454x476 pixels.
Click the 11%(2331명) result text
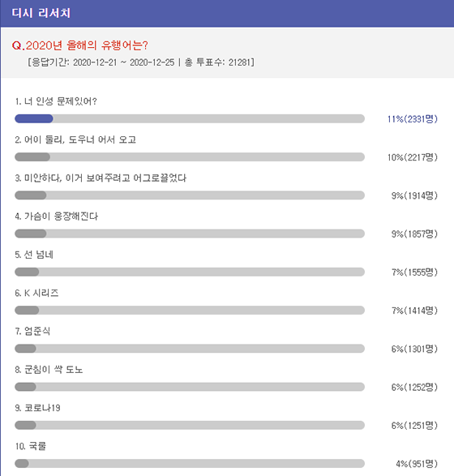pyautogui.click(x=413, y=119)
